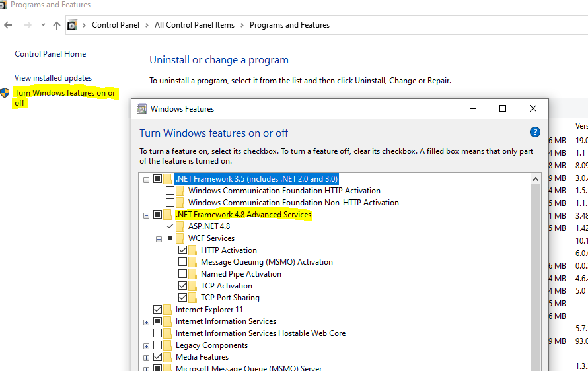Enable Named Pipe Activation checkbox
Image resolution: width=588 pixels, height=371 pixels.
pyautogui.click(x=182, y=273)
